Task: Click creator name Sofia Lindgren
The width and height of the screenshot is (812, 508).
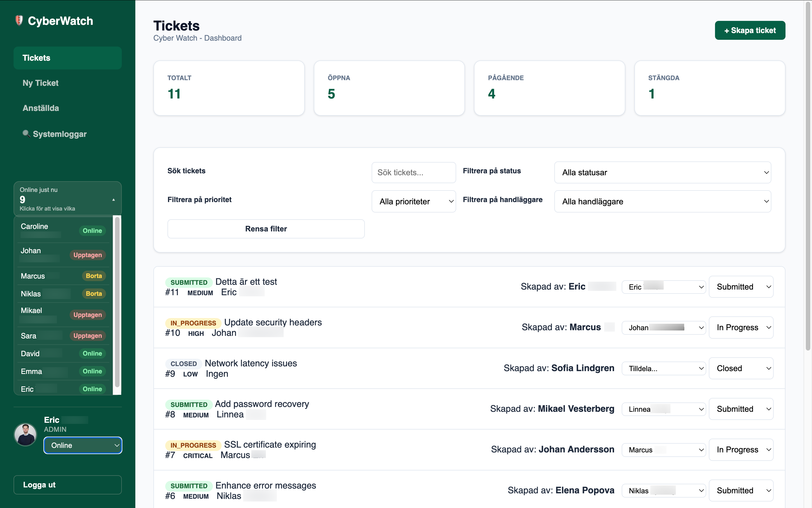Action: pos(583,368)
